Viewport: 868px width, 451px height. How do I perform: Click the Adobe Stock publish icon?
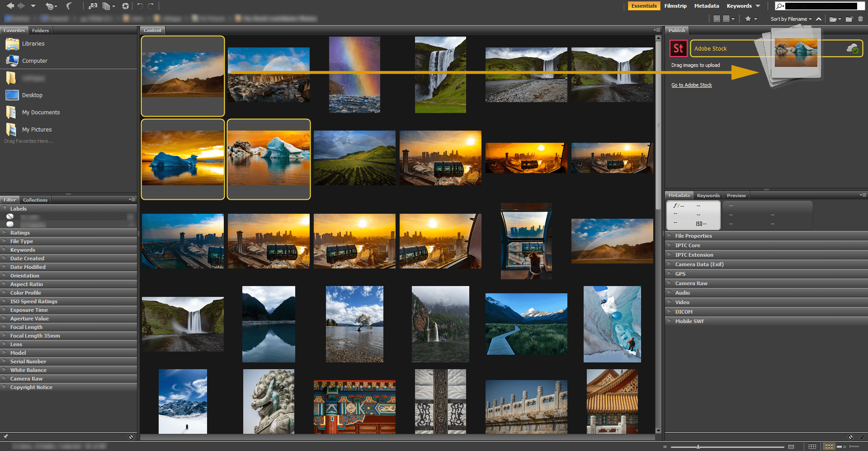click(x=678, y=48)
